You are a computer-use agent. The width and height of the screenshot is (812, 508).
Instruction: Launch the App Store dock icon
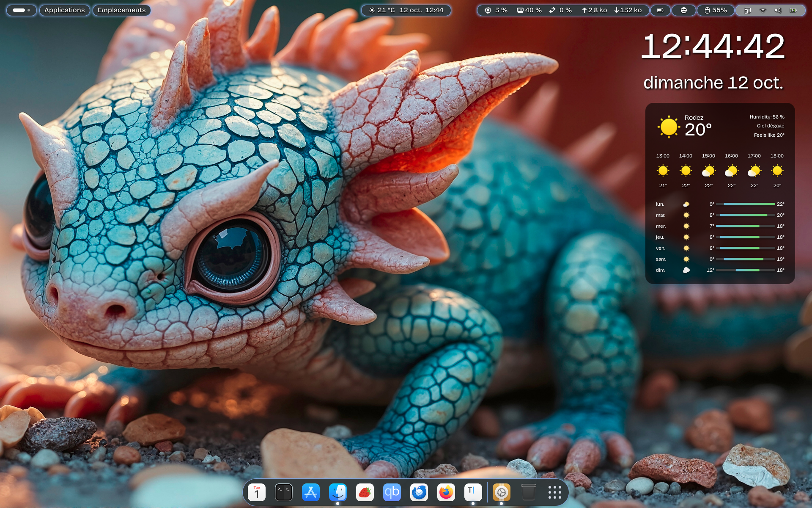pyautogui.click(x=310, y=492)
